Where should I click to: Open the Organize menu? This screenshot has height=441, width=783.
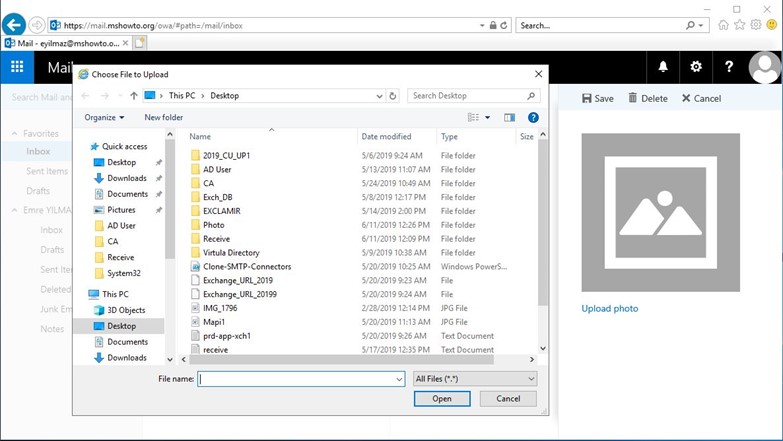click(x=103, y=117)
